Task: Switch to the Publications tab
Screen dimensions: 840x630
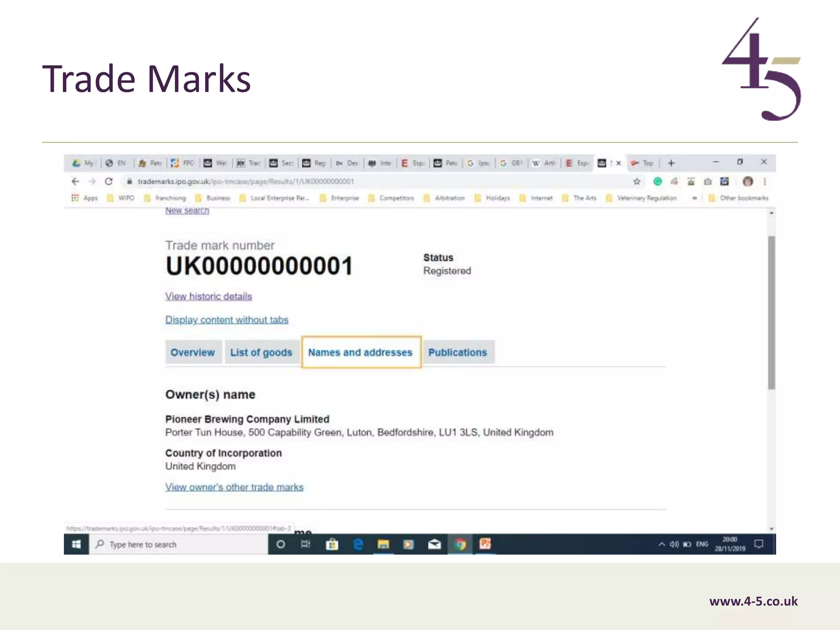Action: (458, 352)
